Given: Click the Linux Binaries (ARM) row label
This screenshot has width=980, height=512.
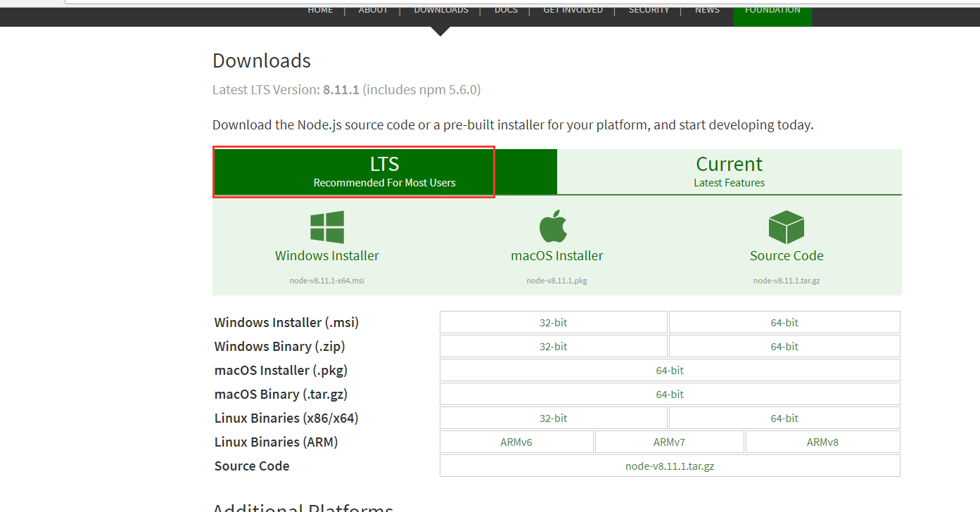Looking at the screenshot, I should coord(276,442).
